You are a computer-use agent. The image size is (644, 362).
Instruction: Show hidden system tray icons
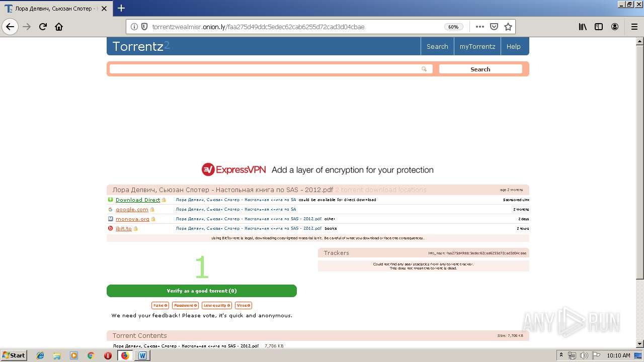561,355
